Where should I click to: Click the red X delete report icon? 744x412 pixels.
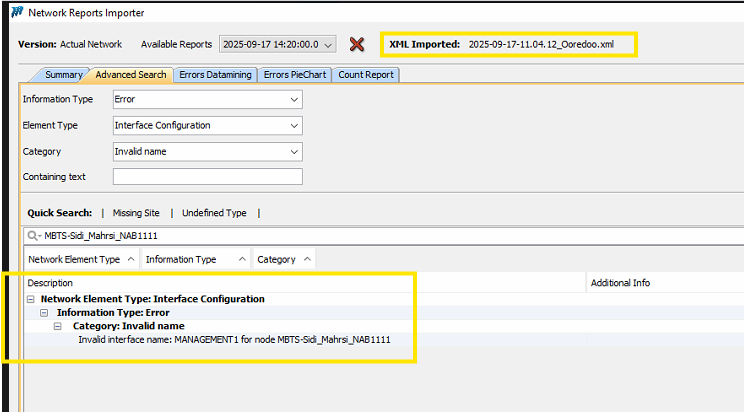356,44
